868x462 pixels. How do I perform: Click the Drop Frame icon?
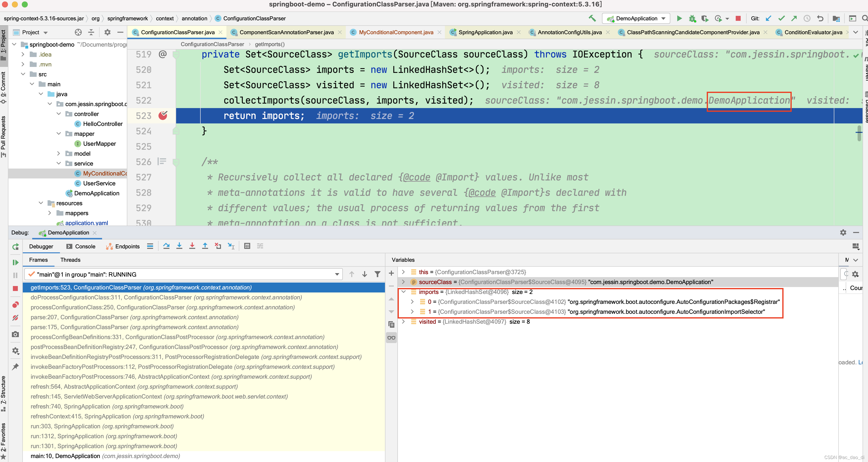pyautogui.click(x=218, y=246)
